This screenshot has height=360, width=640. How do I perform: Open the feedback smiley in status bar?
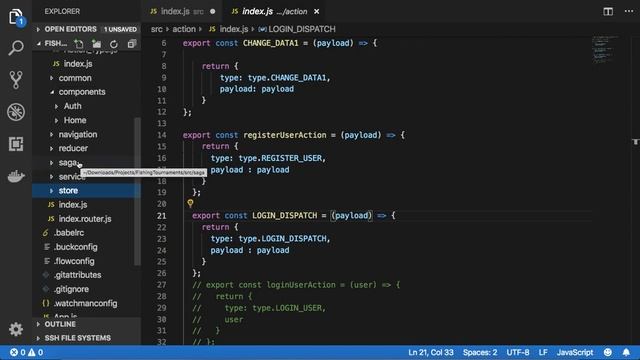coord(607,352)
